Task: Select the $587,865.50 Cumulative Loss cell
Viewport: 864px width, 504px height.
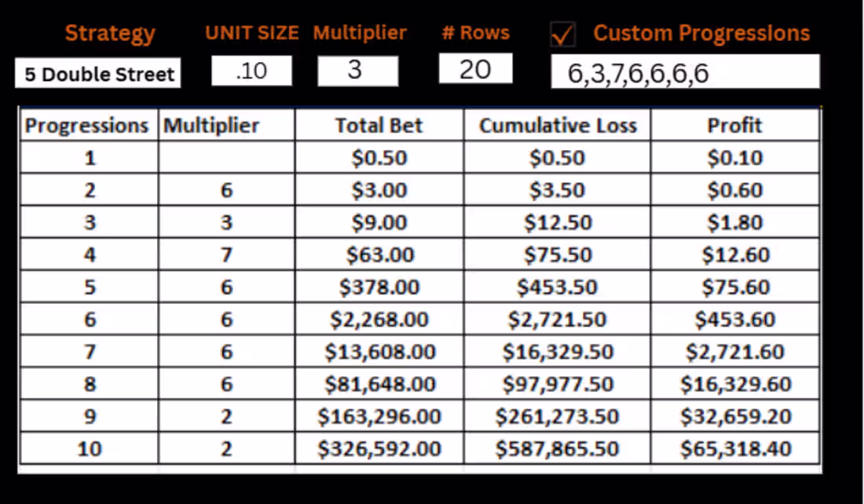Action: [x=557, y=448]
